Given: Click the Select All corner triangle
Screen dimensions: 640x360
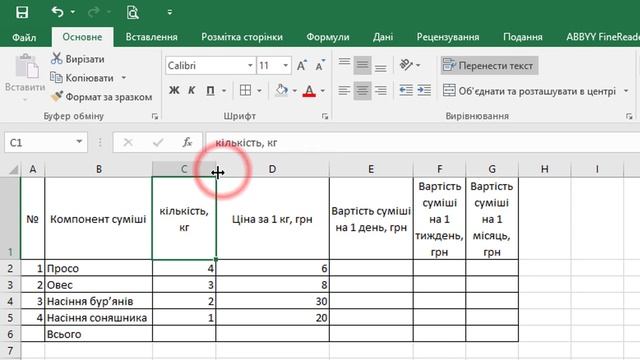Looking at the screenshot, I should (13, 169).
